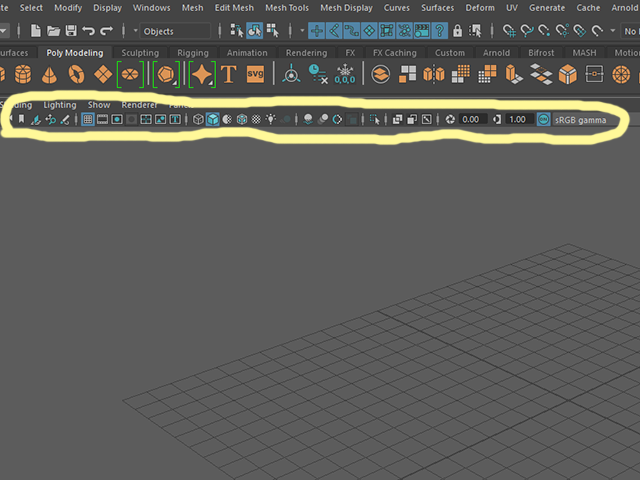Switch to the Sculpting shelf tab
640x480 pixels.
[140, 53]
